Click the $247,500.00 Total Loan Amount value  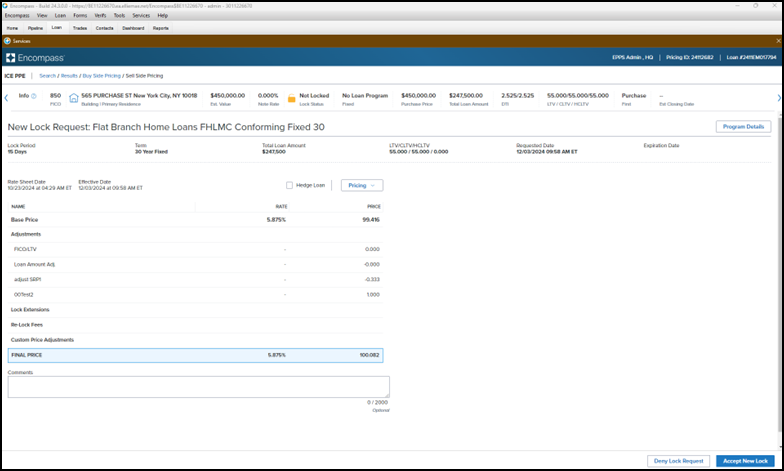pyautogui.click(x=466, y=96)
